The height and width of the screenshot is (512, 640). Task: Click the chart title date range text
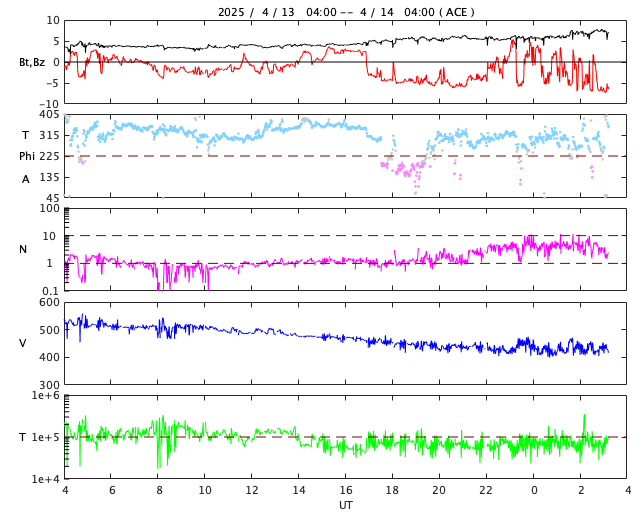[346, 12]
